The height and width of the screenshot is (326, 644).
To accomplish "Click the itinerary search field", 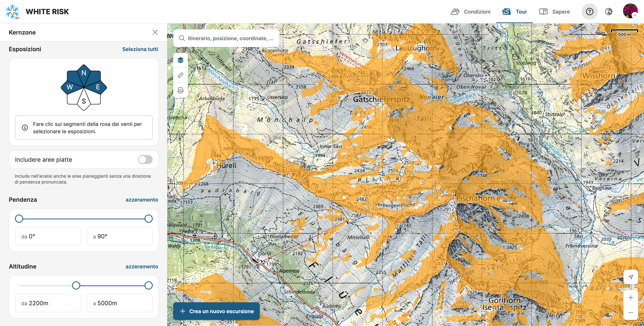I will point(230,38).
